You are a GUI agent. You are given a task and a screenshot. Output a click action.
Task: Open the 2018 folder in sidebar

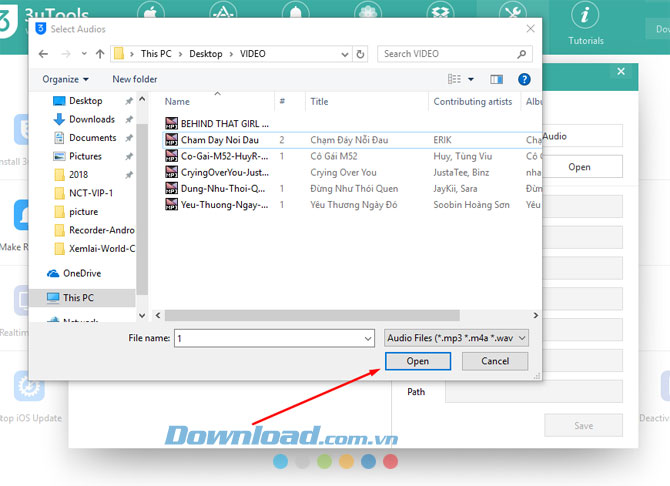coord(78,174)
